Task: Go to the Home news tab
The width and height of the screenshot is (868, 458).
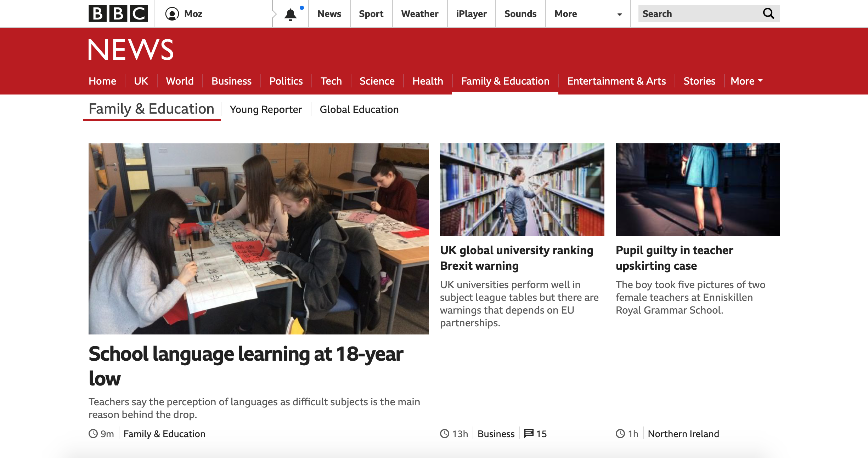Action: tap(102, 81)
